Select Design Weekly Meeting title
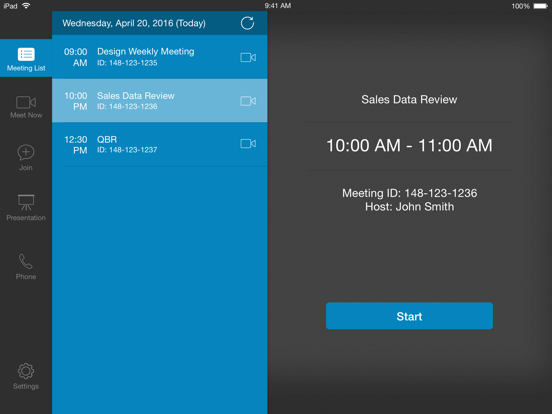552x414 pixels. pos(146,51)
